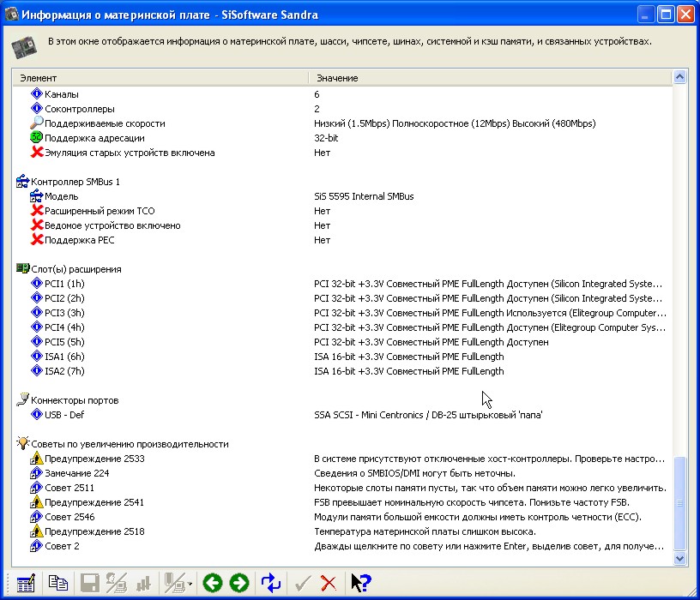Go forward with the green right arrow
The image size is (700, 600).
pos(239,583)
